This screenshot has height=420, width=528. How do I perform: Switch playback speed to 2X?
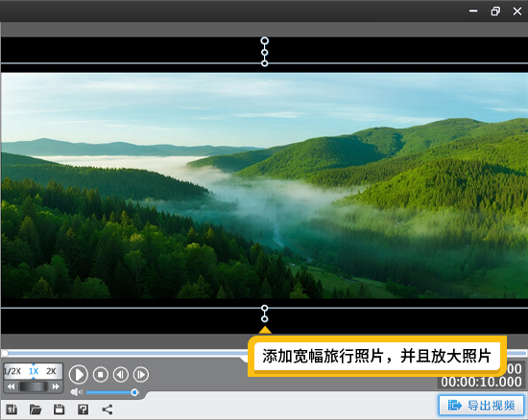pyautogui.click(x=51, y=371)
